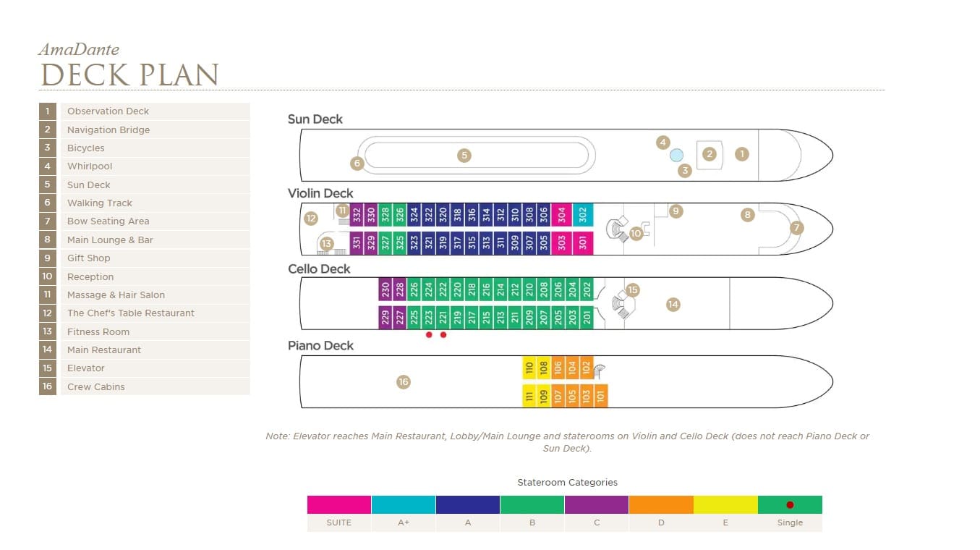Click 'Massage & Hair Salon' in the legend
The height and width of the screenshot is (550, 980).
pyautogui.click(x=116, y=295)
